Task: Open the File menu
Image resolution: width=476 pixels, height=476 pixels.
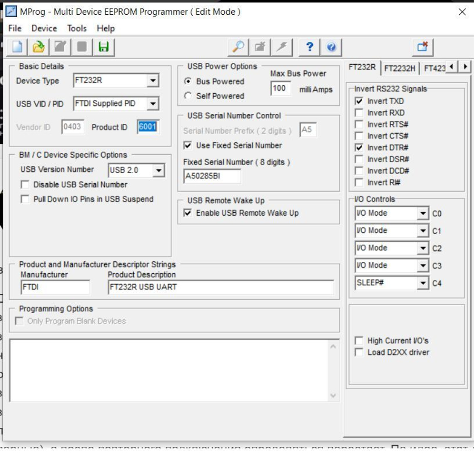Action: 15,28
